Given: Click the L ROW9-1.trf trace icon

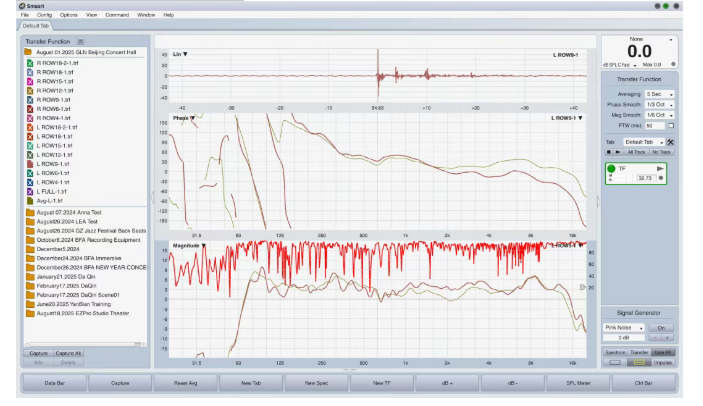Looking at the screenshot, I should pyautogui.click(x=30, y=163).
